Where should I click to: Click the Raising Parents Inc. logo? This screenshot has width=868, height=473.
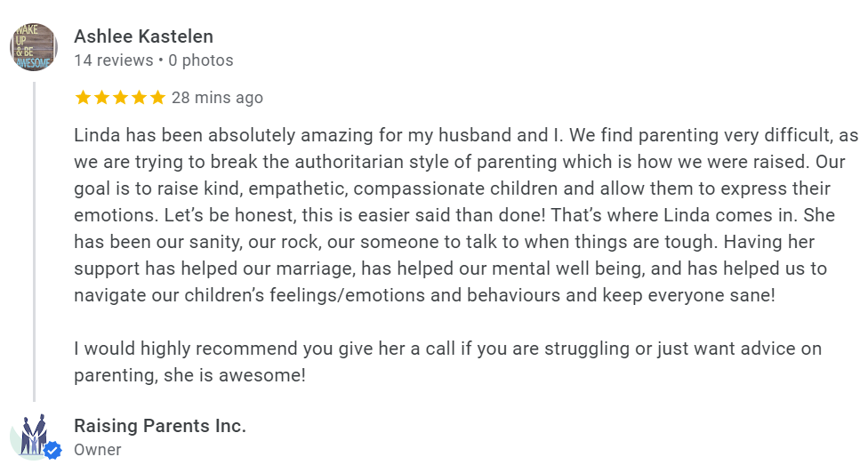[x=32, y=436]
